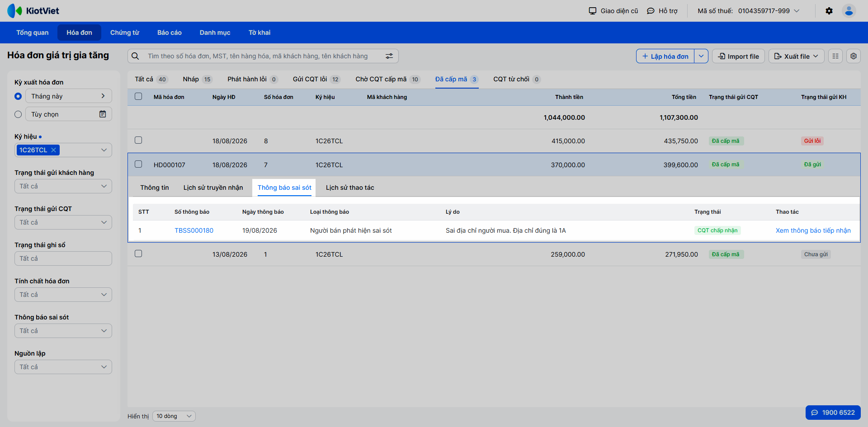Switch to Gửi CQT lỗi tab

tap(317, 79)
